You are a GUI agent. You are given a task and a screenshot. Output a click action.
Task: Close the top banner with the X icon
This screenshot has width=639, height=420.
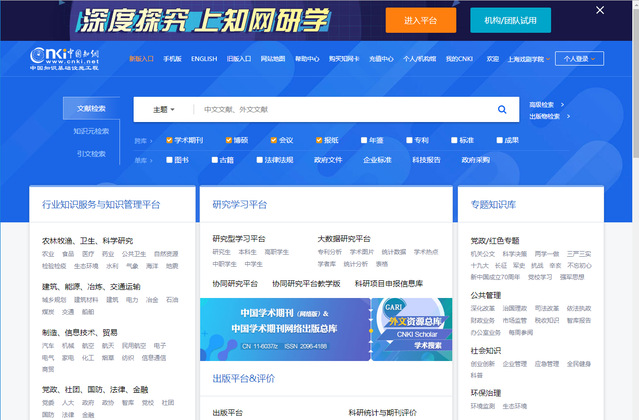pyautogui.click(x=600, y=10)
